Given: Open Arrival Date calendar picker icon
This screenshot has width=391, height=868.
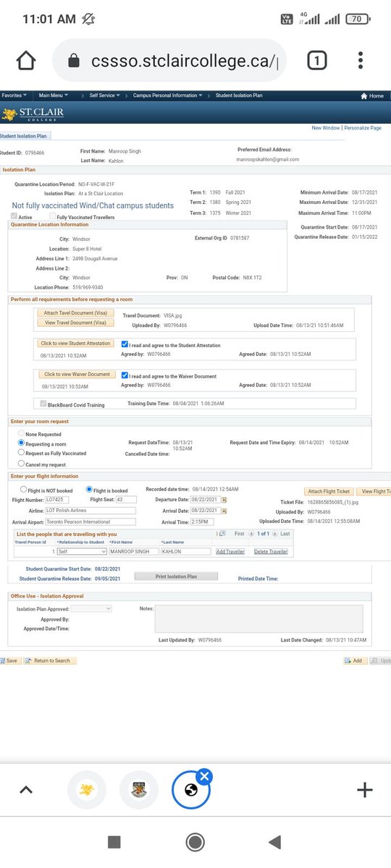Looking at the screenshot, I should pyautogui.click(x=224, y=511).
